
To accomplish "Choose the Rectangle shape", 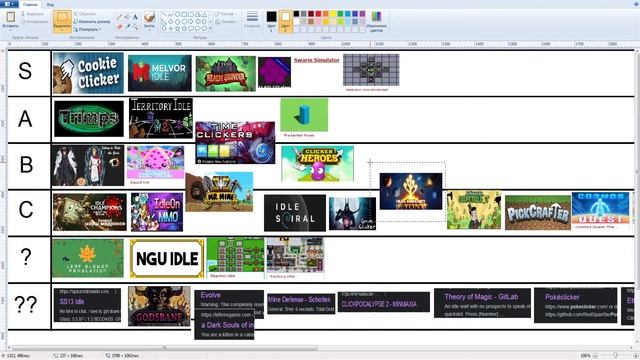I will pyautogui.click(x=184, y=14).
